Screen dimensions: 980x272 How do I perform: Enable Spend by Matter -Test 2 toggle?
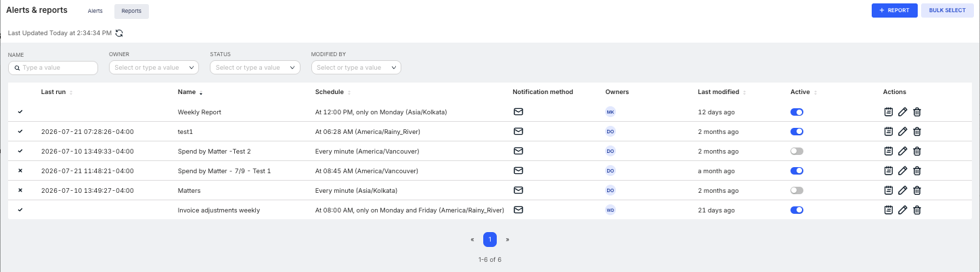(797, 151)
